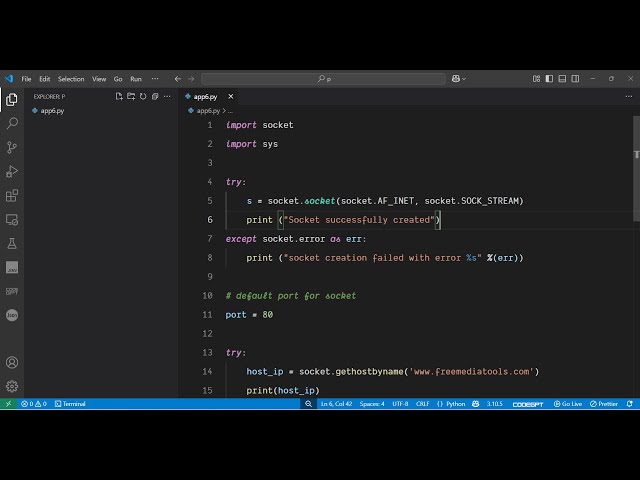This screenshot has height=480, width=640.
Task: Customize layout from title bar
Action: [536, 79]
